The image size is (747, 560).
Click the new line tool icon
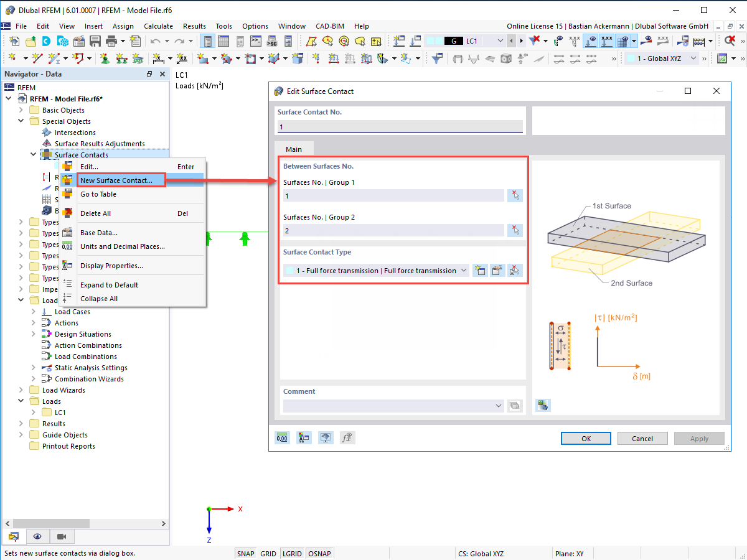click(x=38, y=58)
